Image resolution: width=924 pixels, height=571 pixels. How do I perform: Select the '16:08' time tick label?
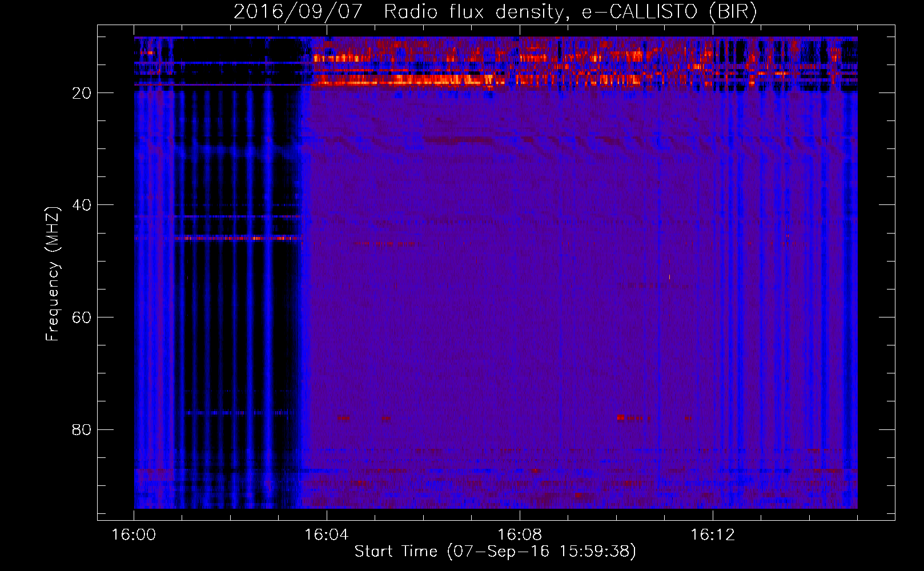point(520,535)
